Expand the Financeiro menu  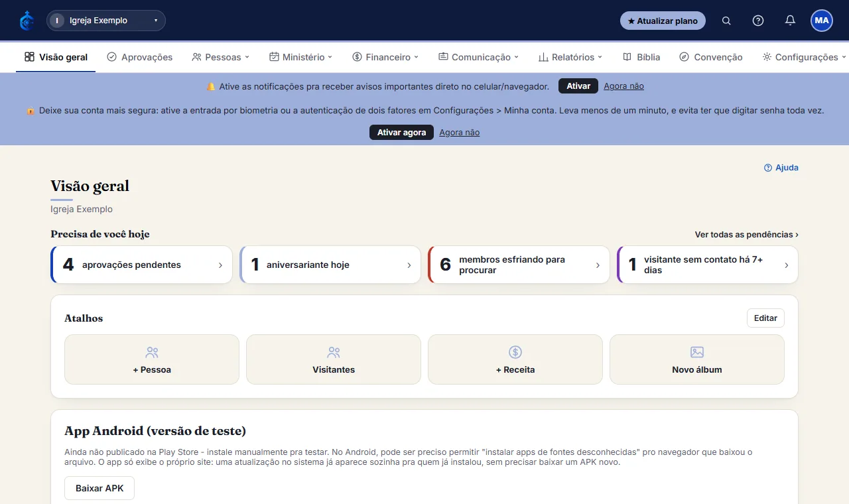[385, 57]
